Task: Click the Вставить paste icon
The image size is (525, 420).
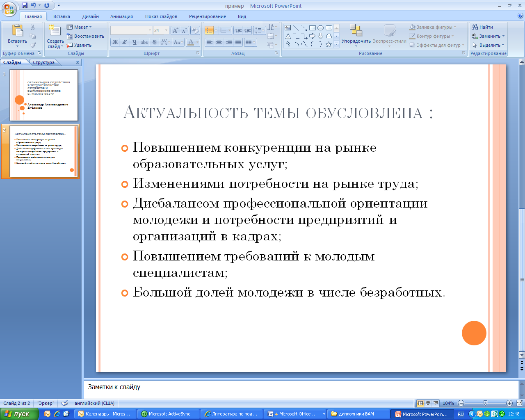Action: click(17, 31)
